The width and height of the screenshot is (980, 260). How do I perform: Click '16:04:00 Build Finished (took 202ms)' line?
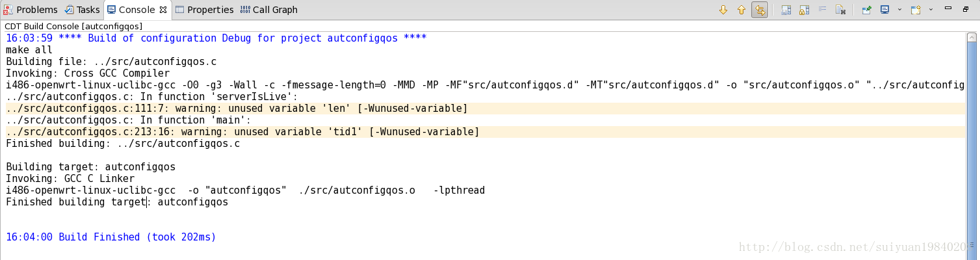(x=110, y=237)
